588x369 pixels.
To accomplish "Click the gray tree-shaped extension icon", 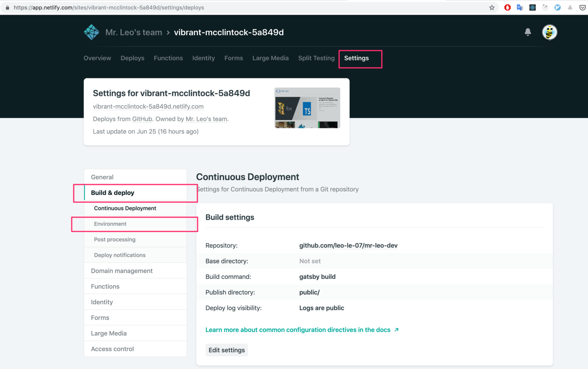I will (x=570, y=7).
